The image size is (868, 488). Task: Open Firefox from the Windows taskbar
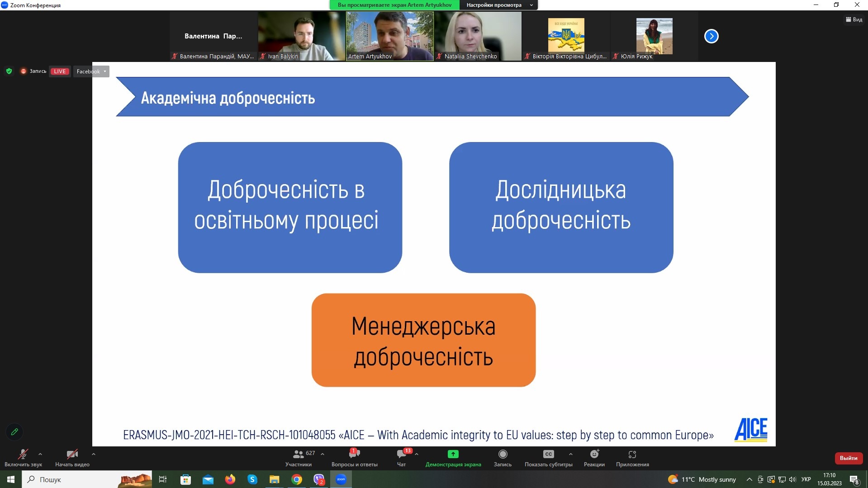(230, 479)
